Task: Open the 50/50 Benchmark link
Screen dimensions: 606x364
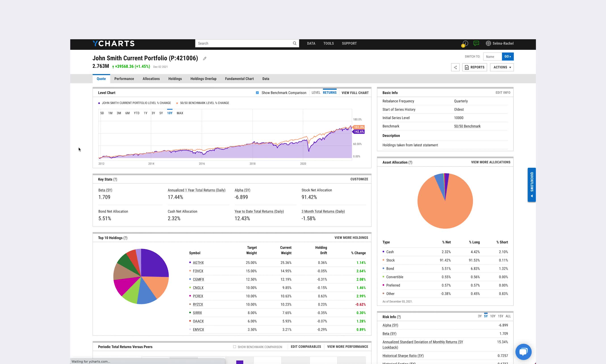Action: 467,126
